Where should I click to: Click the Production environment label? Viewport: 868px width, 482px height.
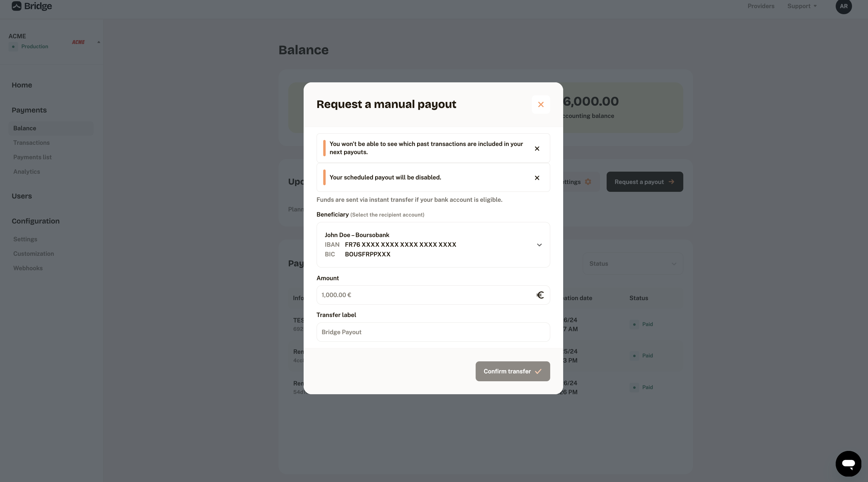pos(35,46)
